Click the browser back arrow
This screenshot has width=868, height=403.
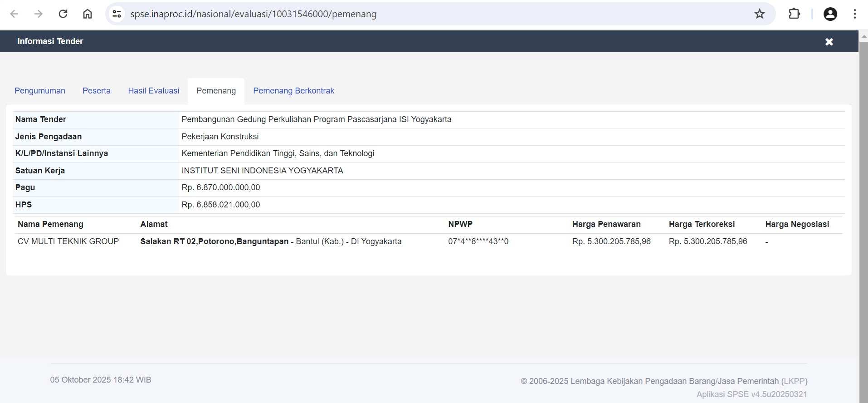pyautogui.click(x=15, y=14)
